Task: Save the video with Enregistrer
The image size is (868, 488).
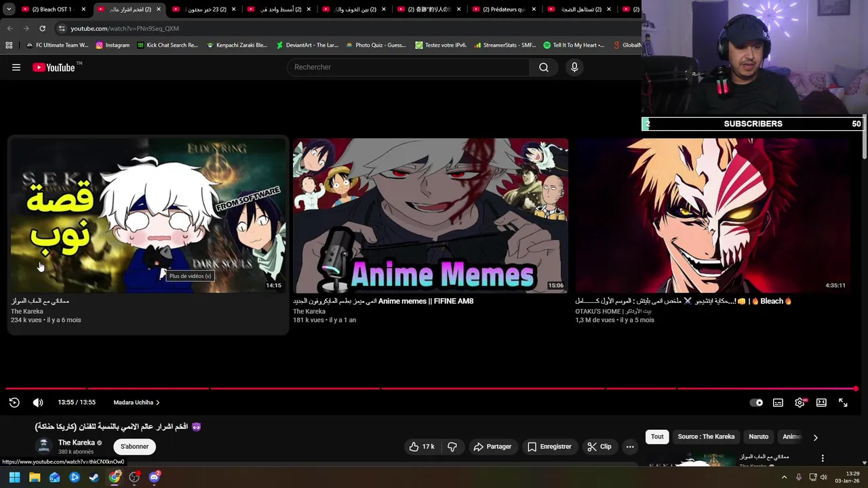Action: coord(549,447)
